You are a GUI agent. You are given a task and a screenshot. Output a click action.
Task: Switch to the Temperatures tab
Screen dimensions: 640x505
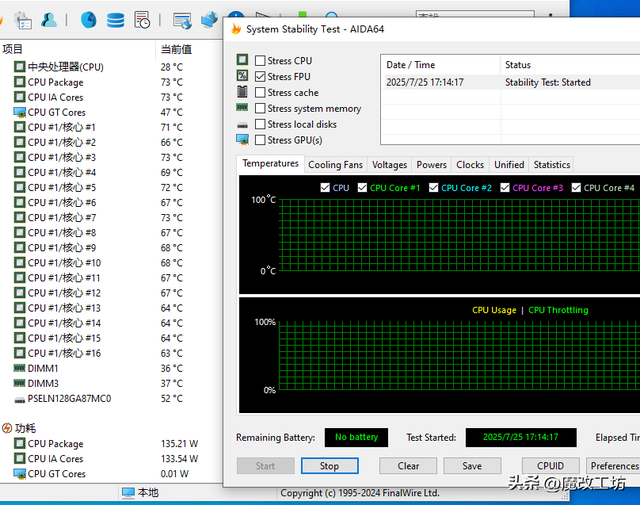click(x=271, y=163)
